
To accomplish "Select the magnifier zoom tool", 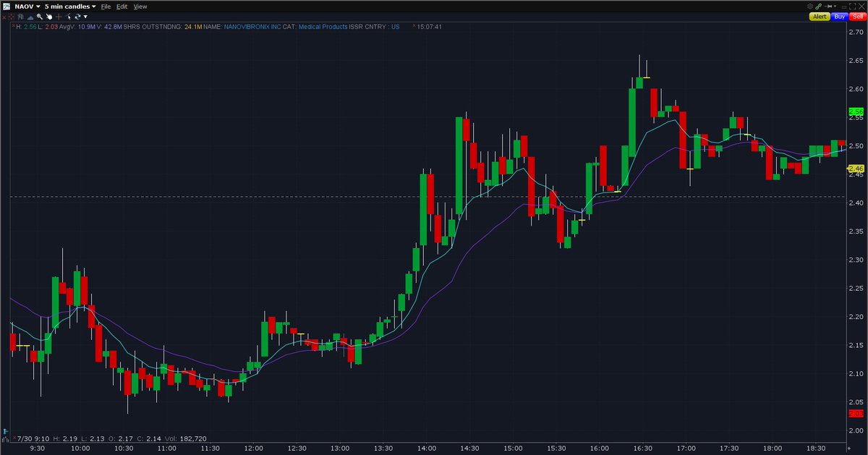I will (x=40, y=17).
